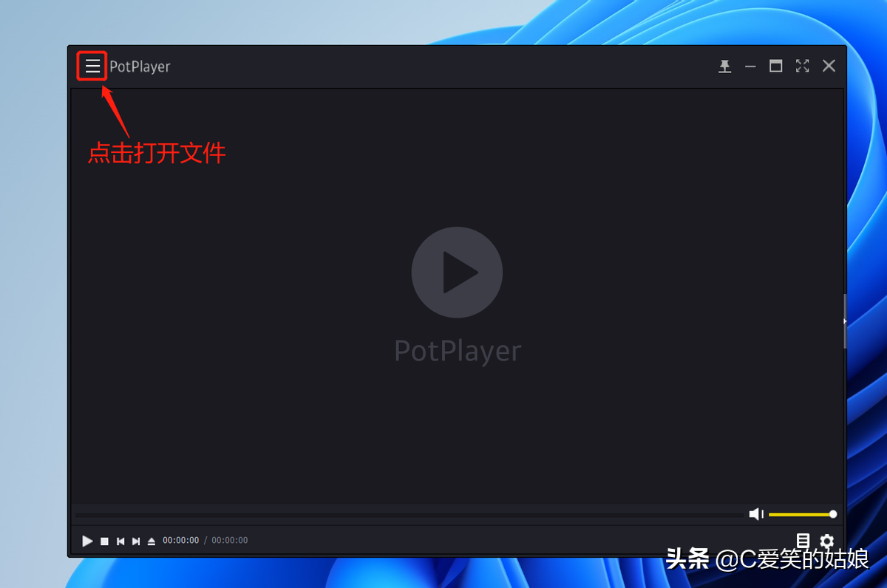The image size is (887, 588).
Task: Click the current time 00:00:00 display
Action: coord(181,541)
